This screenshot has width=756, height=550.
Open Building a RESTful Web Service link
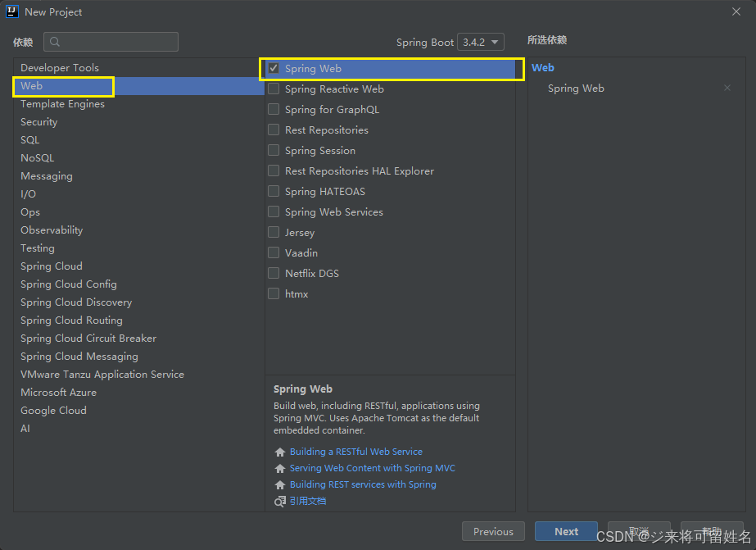[355, 452]
